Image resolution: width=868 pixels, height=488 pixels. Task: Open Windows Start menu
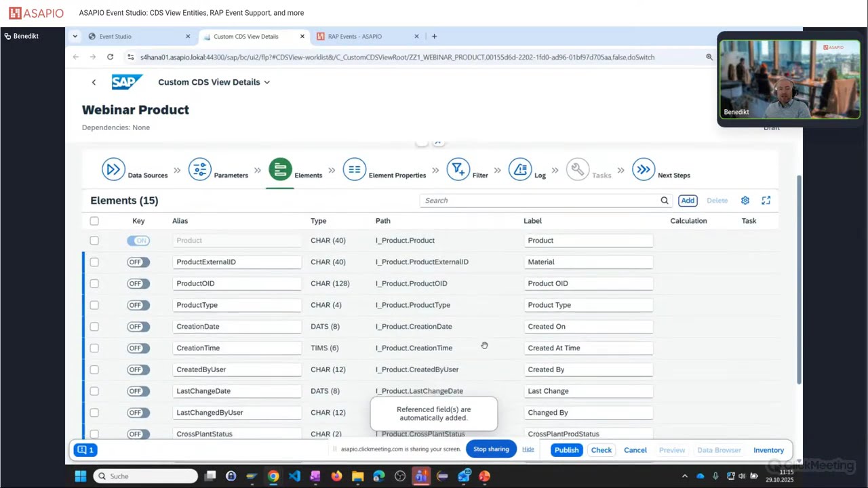pyautogui.click(x=81, y=476)
